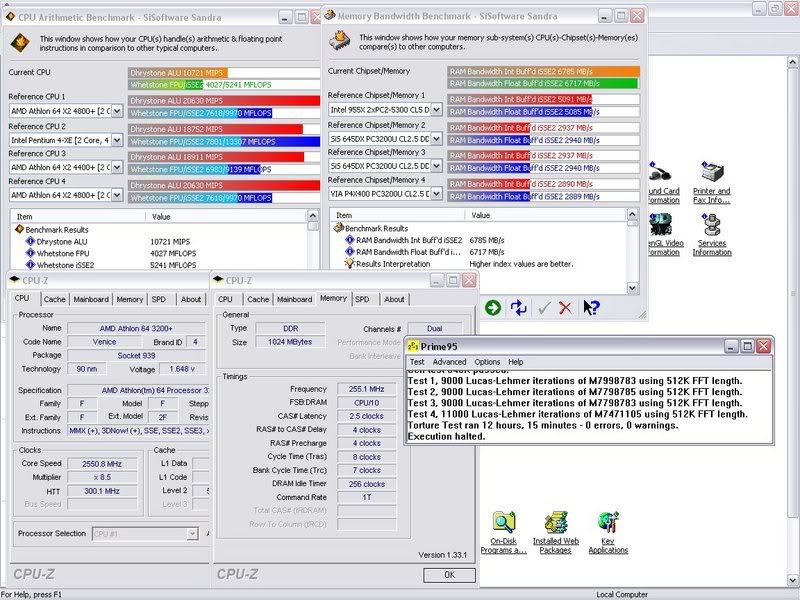Open Reference Chipset/Memory 3 dropdown
The width and height of the screenshot is (800, 600).
[x=436, y=166]
